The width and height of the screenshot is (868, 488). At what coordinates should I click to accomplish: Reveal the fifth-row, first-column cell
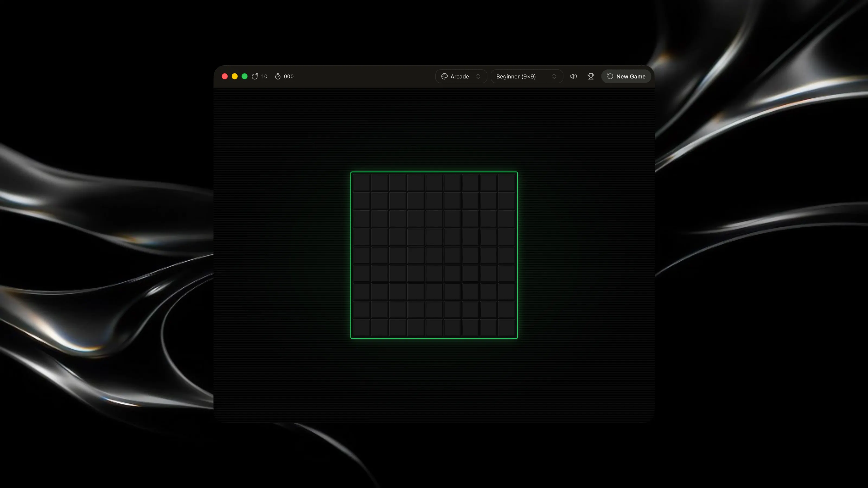pyautogui.click(x=362, y=255)
